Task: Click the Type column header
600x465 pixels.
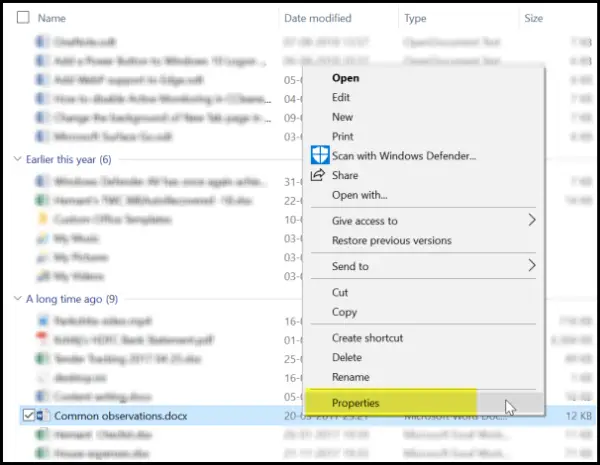Action: tap(415, 18)
